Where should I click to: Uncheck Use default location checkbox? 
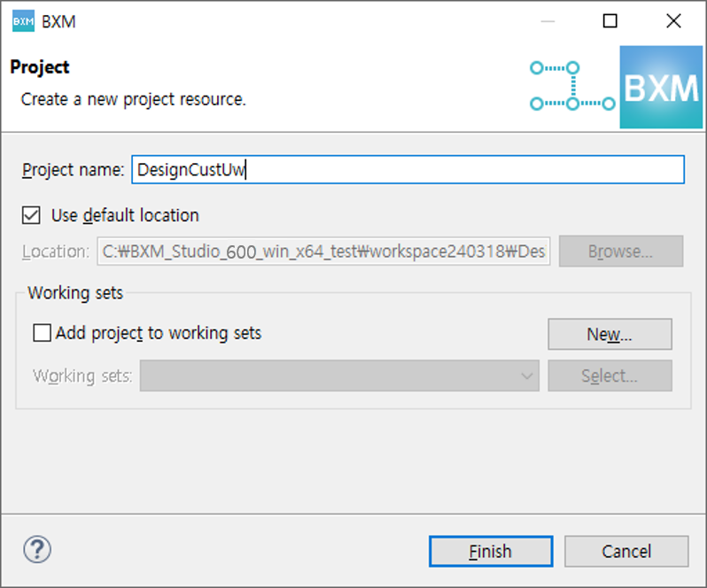coord(32,215)
